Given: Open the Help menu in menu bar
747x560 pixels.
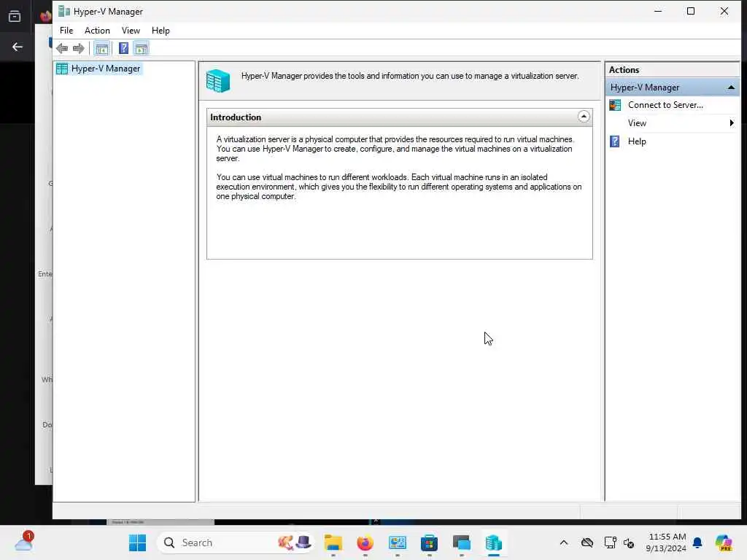Looking at the screenshot, I should coord(160,31).
